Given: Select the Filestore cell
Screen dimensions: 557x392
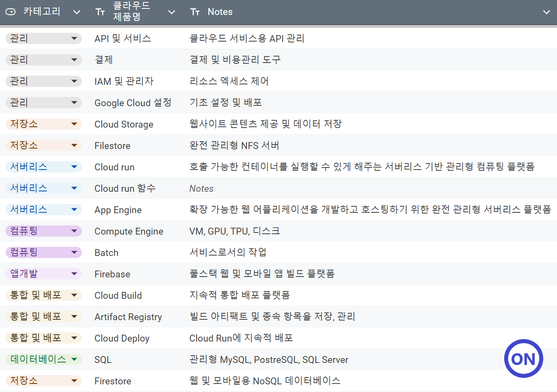Looking at the screenshot, I should (x=112, y=146).
